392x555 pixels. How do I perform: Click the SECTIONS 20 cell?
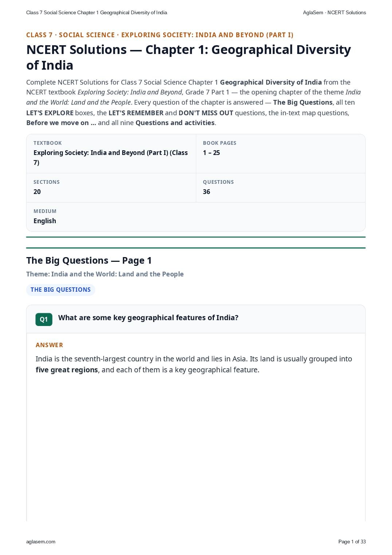[x=111, y=187]
